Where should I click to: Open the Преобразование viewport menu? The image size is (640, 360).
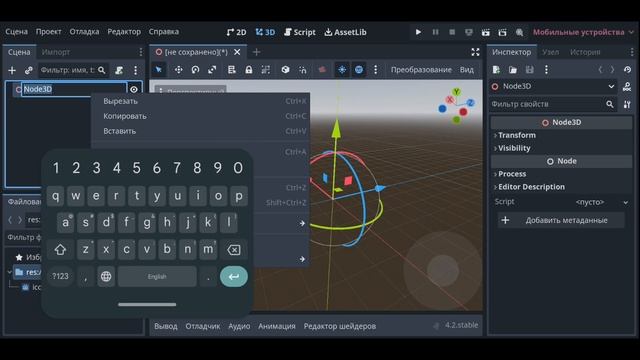(x=421, y=70)
